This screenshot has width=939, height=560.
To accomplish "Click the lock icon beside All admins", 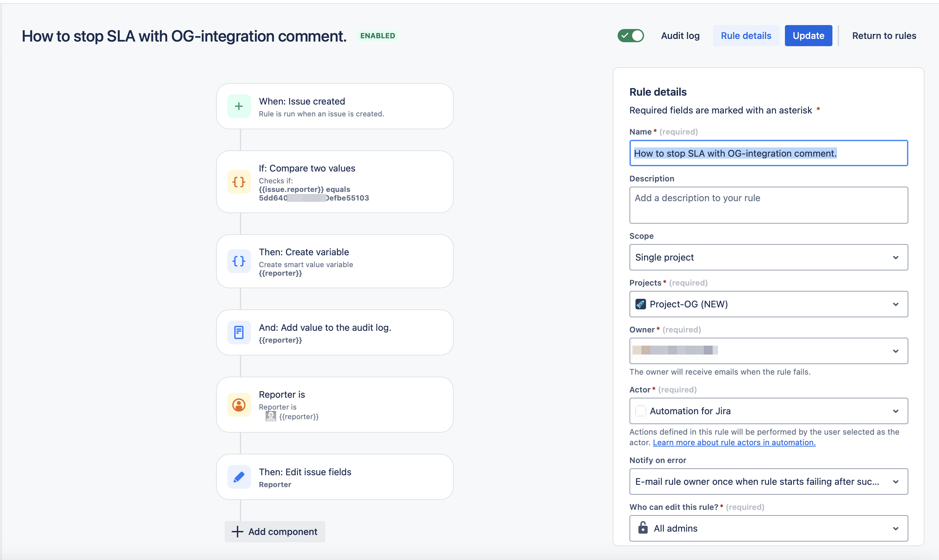I will pyautogui.click(x=643, y=528).
